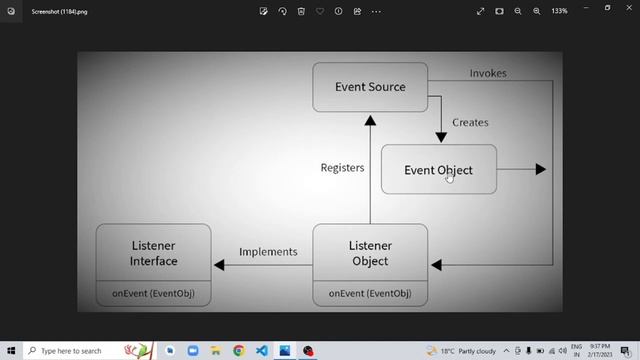Click the bird search highlight image in search box
This screenshot has width=640, height=360.
138,351
